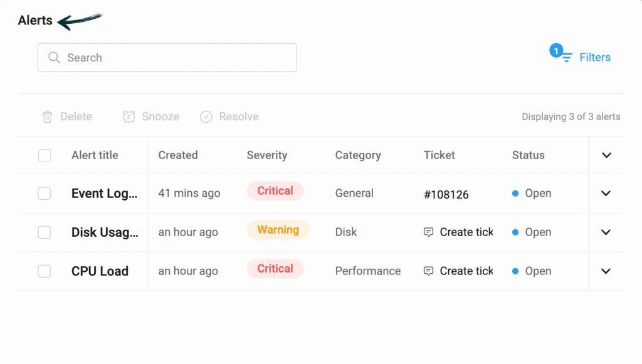642x364 pixels.
Task: Click the Filters link
Action: pos(594,57)
